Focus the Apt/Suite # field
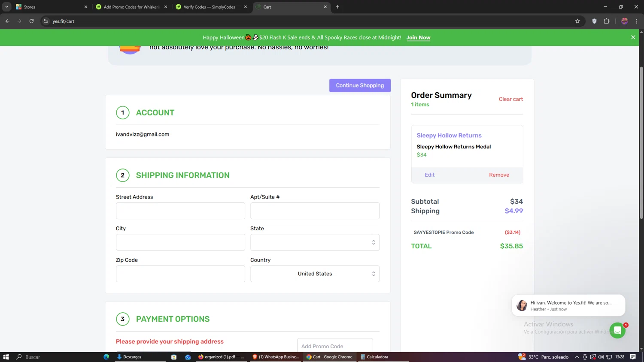644x362 pixels. tap(315, 211)
